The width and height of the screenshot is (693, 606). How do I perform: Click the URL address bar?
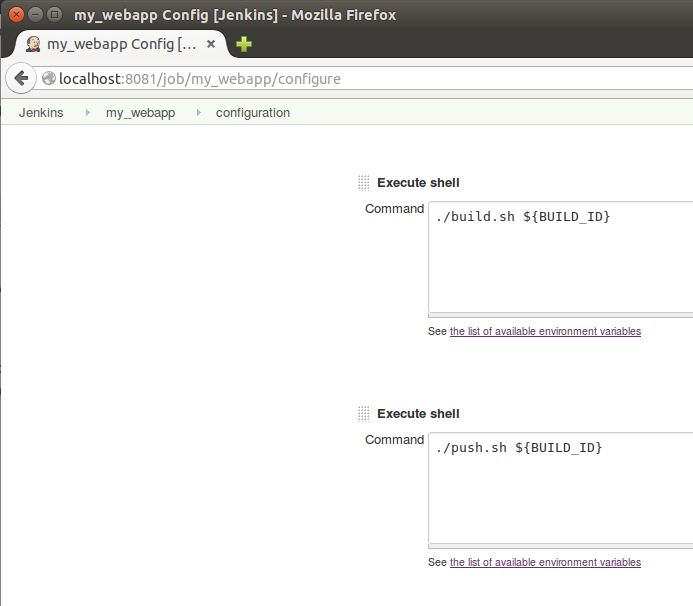362,79
